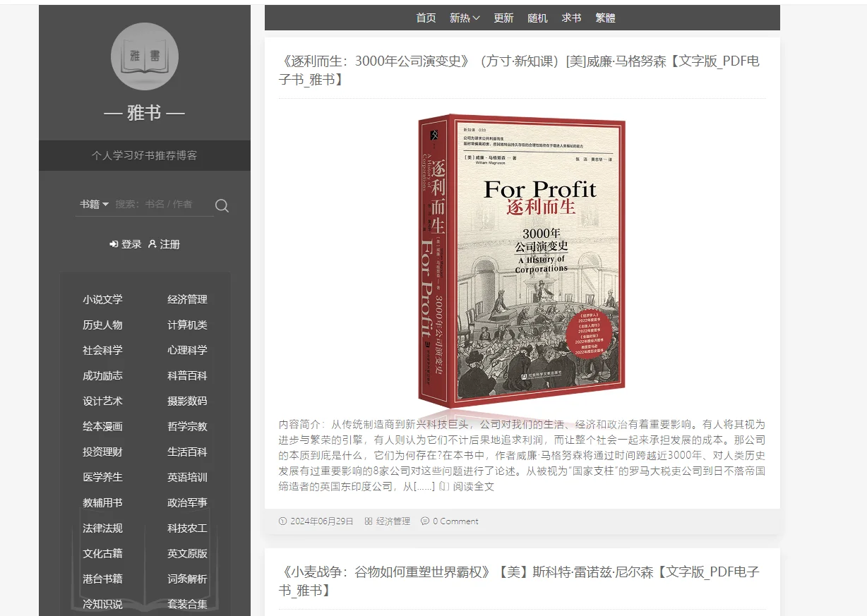Open 词条解析 category

click(x=187, y=579)
